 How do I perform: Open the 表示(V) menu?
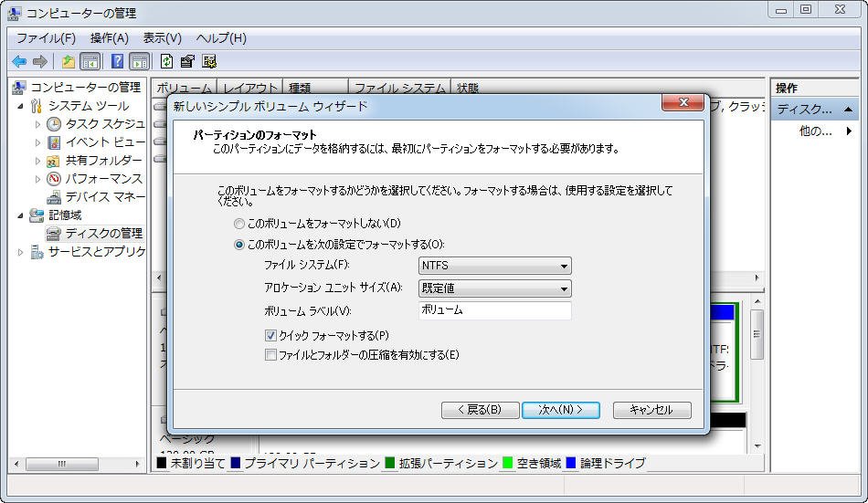point(163,38)
